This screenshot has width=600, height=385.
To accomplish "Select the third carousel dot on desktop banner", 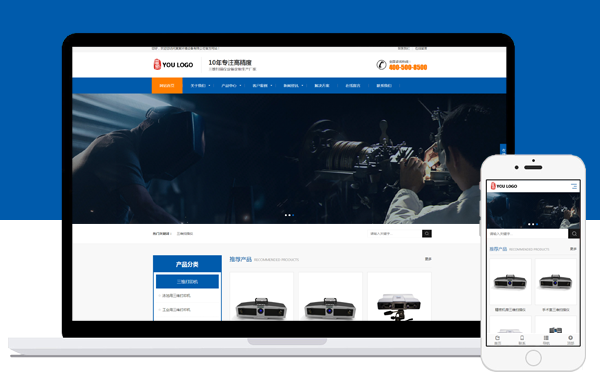I will 293,215.
